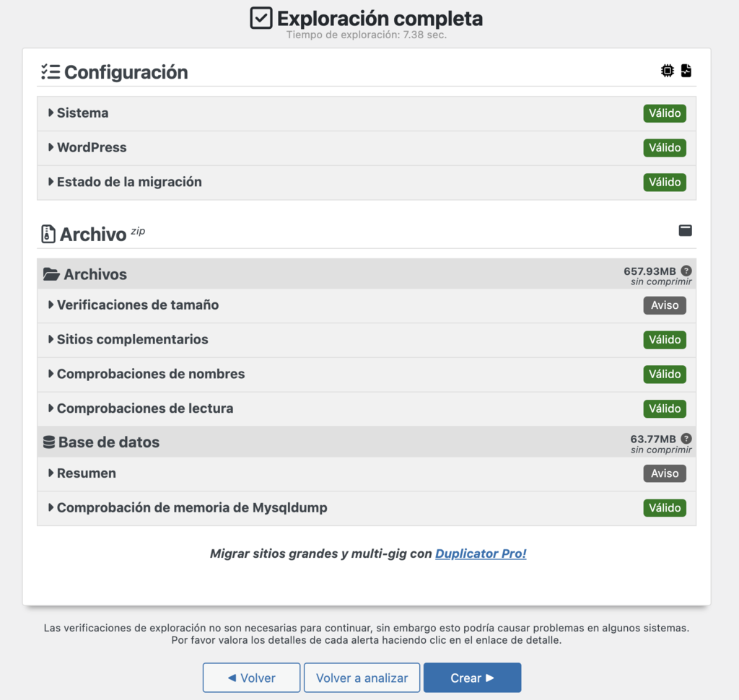Expand Estado de la migración

tap(130, 182)
